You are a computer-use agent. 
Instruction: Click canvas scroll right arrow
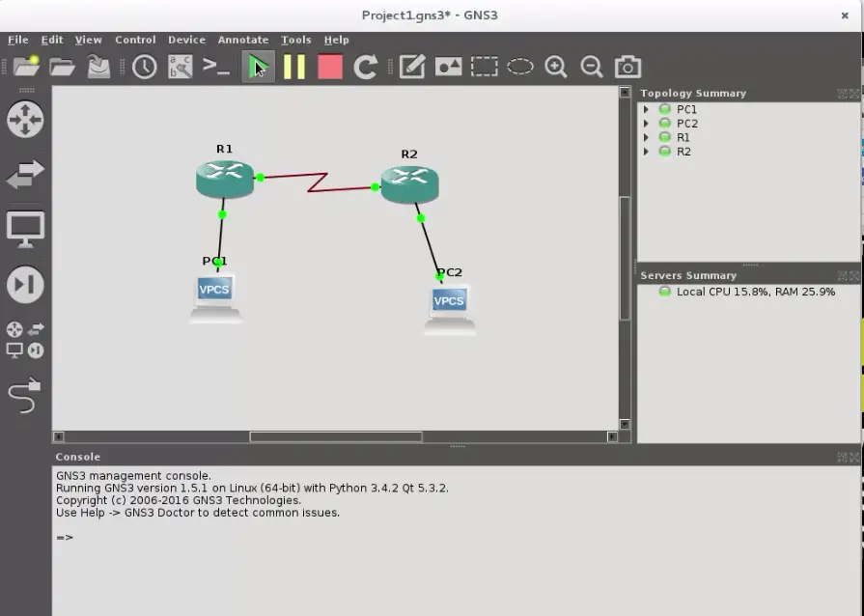click(x=612, y=437)
